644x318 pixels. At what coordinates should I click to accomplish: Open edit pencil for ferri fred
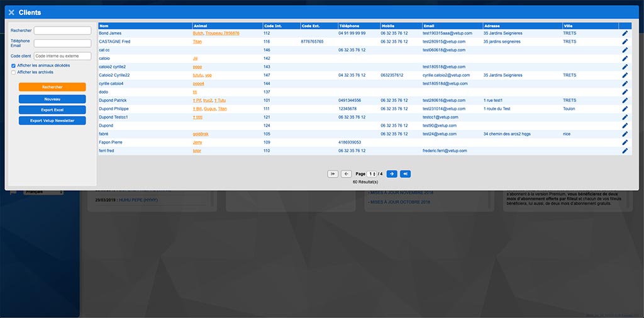tap(625, 151)
